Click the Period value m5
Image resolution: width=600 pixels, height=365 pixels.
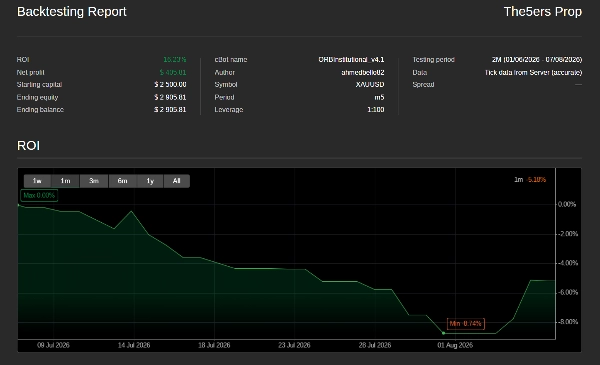point(379,97)
